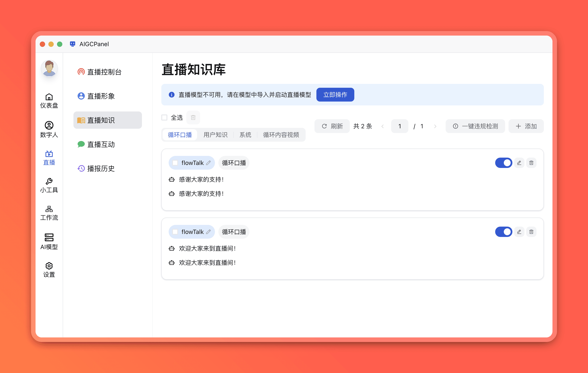Click the AIGCPanel app logo in title bar
Viewport: 588px width, 373px height.
[x=73, y=44]
